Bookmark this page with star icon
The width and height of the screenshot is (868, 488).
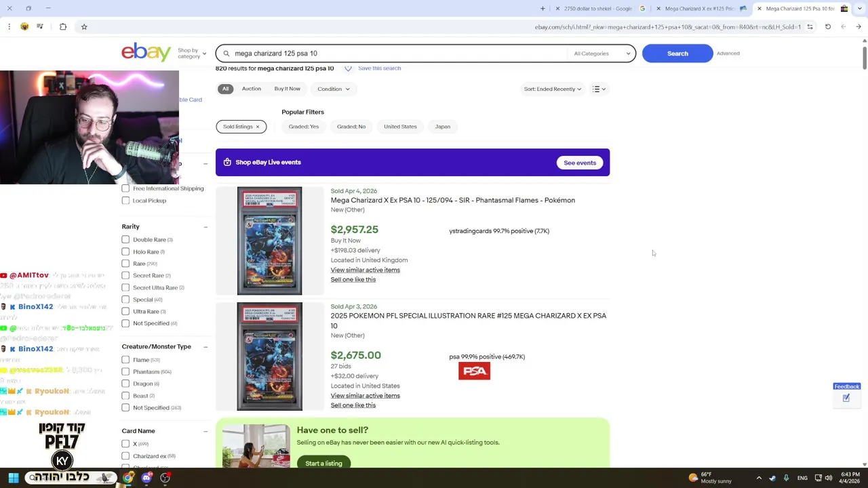(84, 26)
